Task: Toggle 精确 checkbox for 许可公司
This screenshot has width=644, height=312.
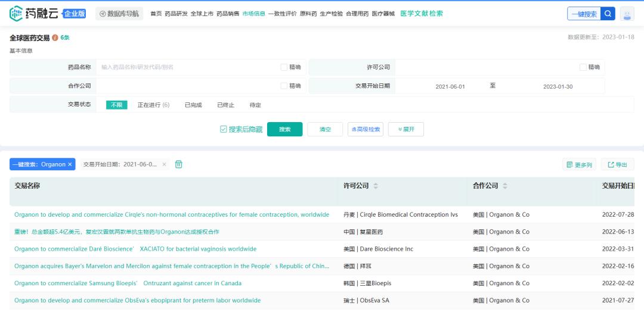Action: (x=583, y=67)
